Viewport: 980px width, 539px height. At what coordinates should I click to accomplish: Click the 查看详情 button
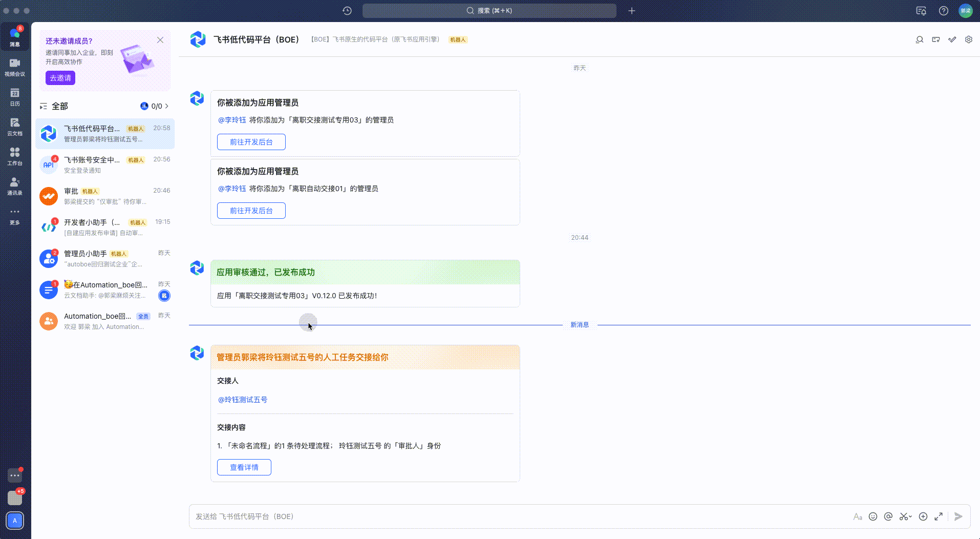click(244, 467)
